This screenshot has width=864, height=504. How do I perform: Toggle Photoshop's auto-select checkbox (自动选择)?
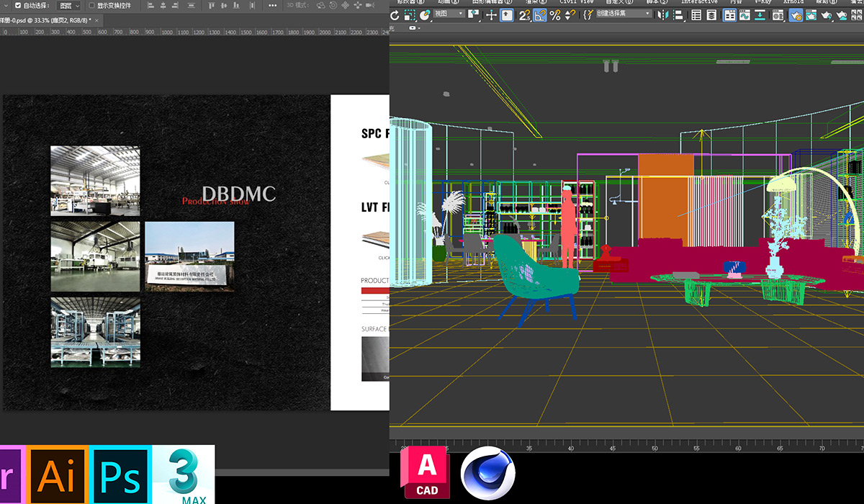[x=18, y=5]
